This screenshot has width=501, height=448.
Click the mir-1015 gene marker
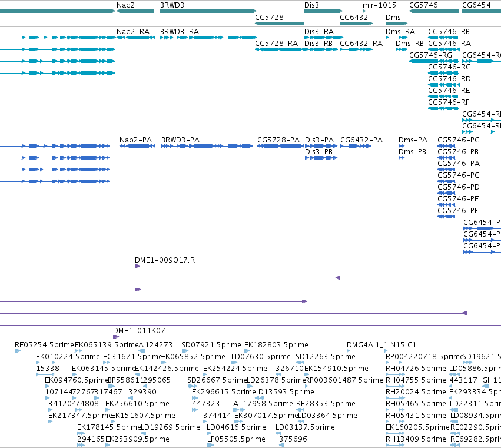tap(364, 11)
